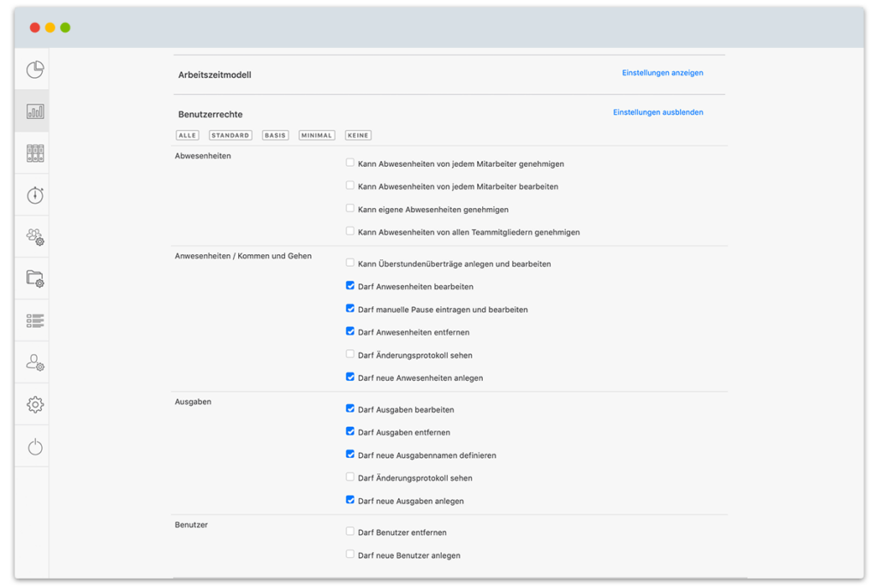Select the bar chart reports icon

click(x=34, y=111)
